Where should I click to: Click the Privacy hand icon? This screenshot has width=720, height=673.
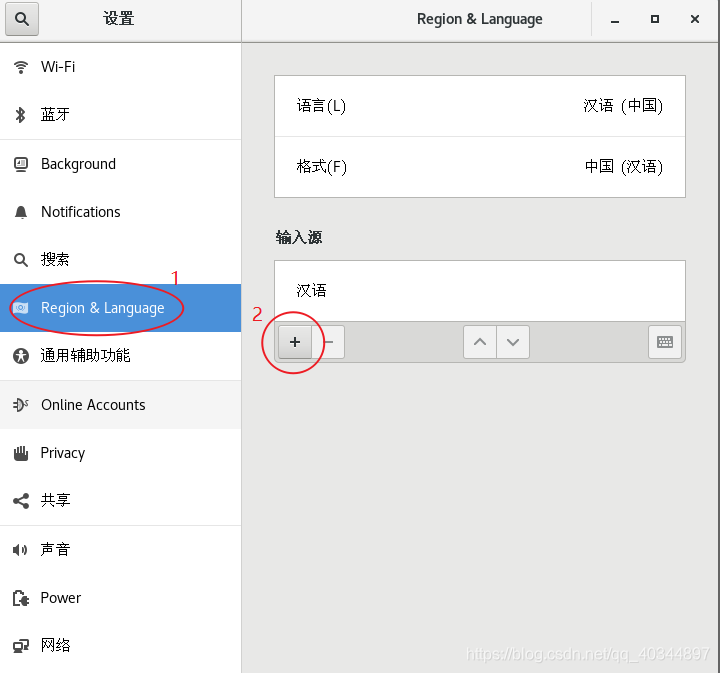click(x=21, y=453)
